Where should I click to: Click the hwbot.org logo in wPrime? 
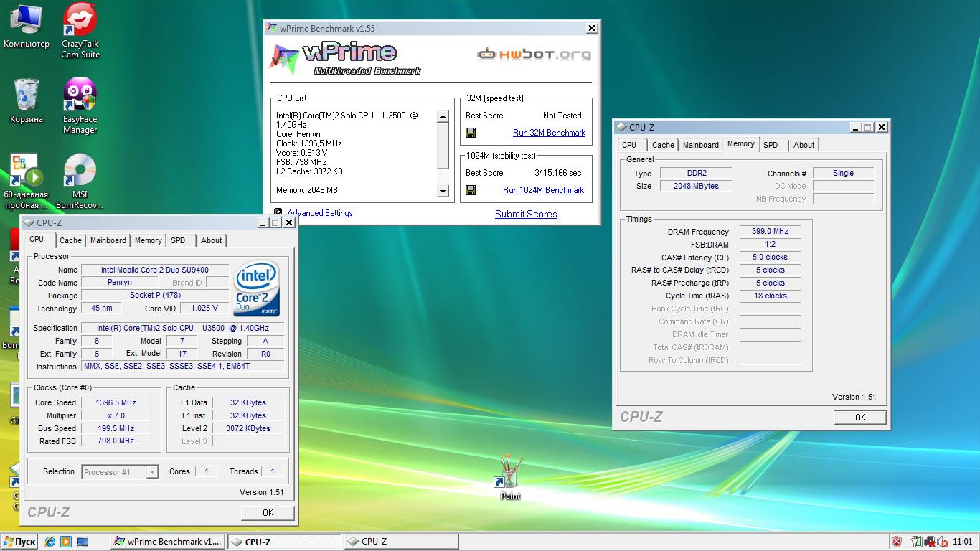tap(534, 55)
